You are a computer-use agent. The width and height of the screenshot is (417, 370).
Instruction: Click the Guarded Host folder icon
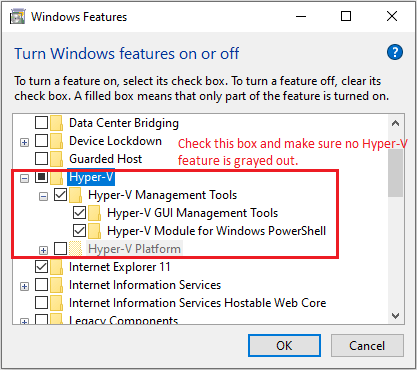[57, 159]
